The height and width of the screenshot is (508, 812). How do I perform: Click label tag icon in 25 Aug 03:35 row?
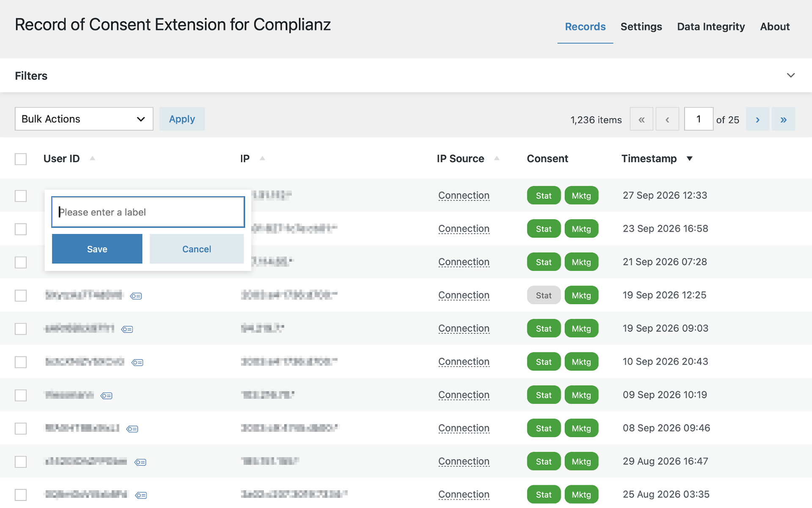[141, 495]
